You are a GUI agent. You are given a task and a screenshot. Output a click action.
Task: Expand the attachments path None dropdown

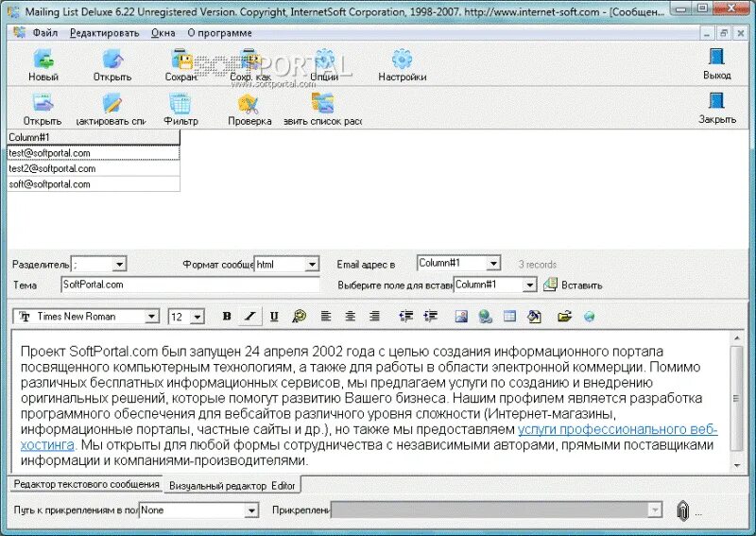click(x=251, y=510)
